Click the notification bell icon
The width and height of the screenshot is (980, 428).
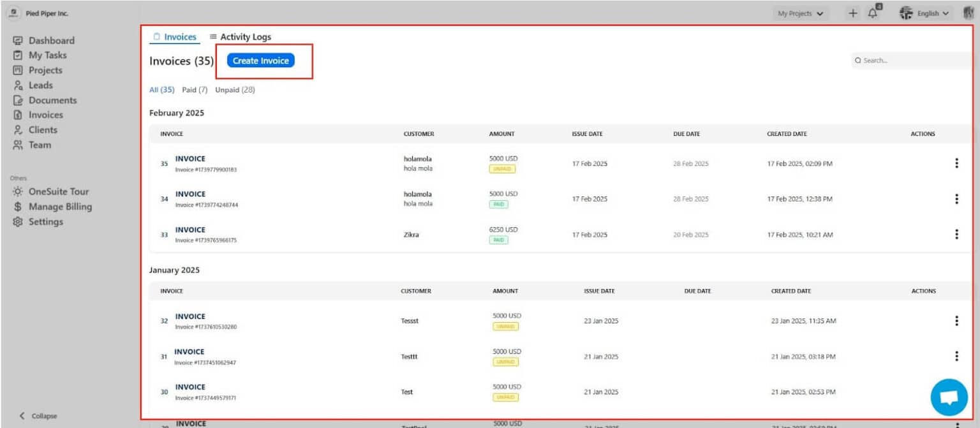pyautogui.click(x=873, y=13)
